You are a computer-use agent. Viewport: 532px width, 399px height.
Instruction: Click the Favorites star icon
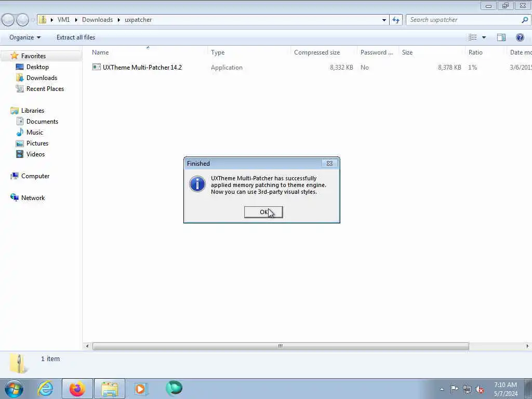(14, 56)
